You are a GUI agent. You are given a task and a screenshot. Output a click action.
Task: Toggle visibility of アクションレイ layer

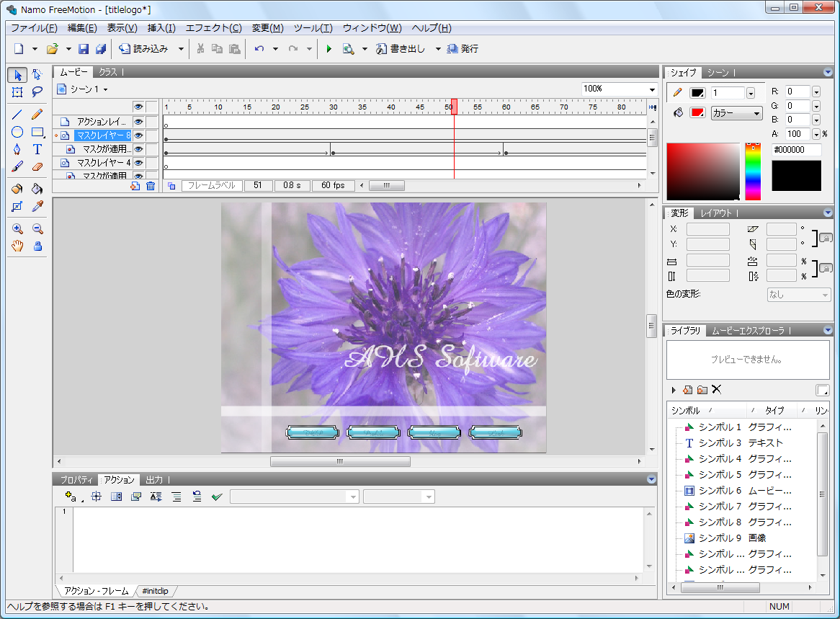pos(138,122)
